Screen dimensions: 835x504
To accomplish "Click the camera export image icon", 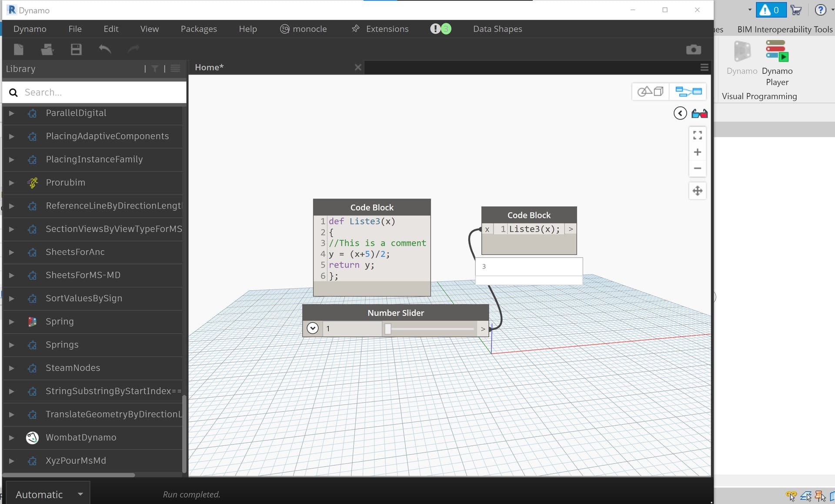I will tap(693, 50).
